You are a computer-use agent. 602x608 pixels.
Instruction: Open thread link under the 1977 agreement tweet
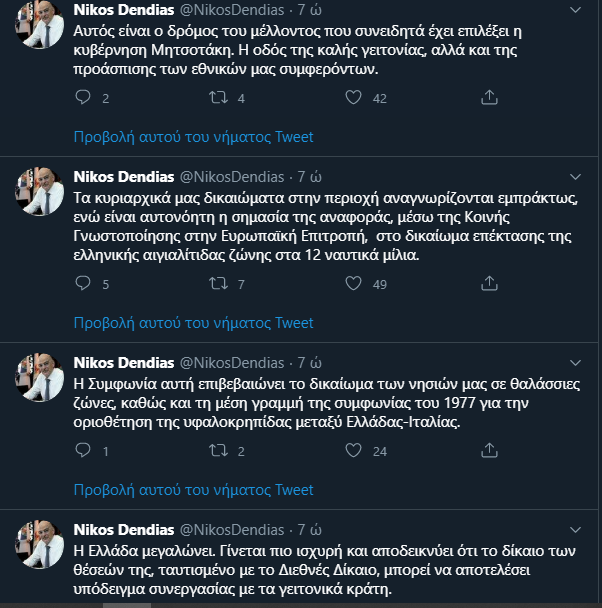click(x=193, y=490)
